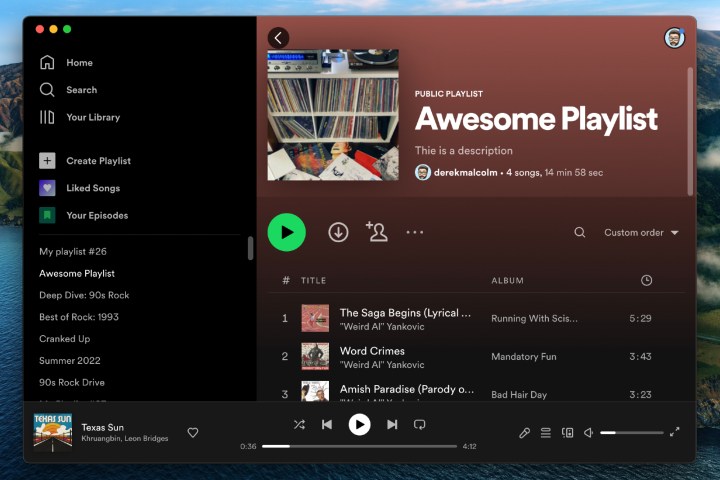Viewport: 720px width, 480px height.
Task: Like Texas Sun with the heart icon
Action: coord(193,432)
